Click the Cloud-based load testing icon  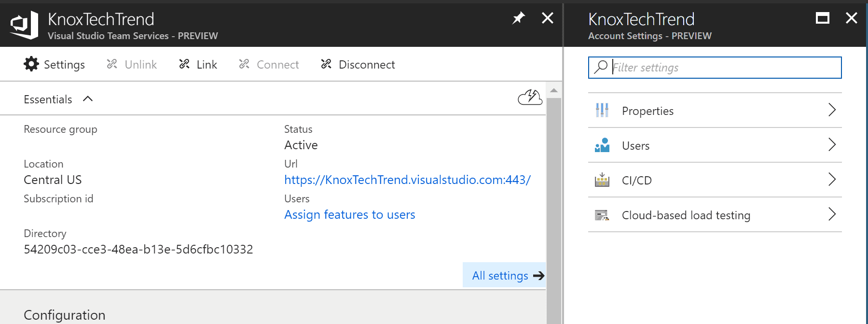click(x=602, y=215)
